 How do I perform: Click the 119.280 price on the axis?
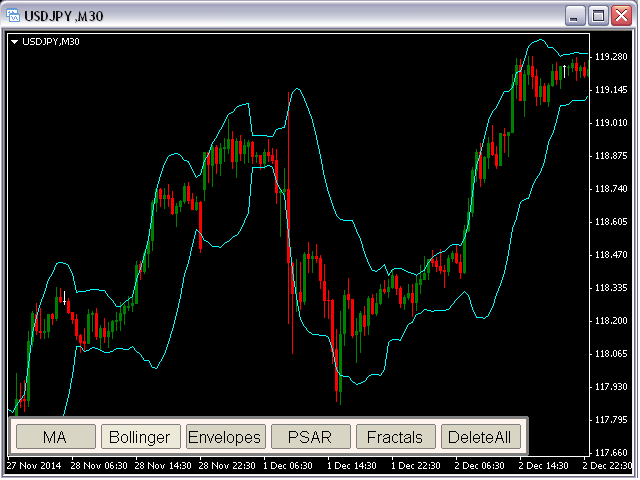click(611, 57)
